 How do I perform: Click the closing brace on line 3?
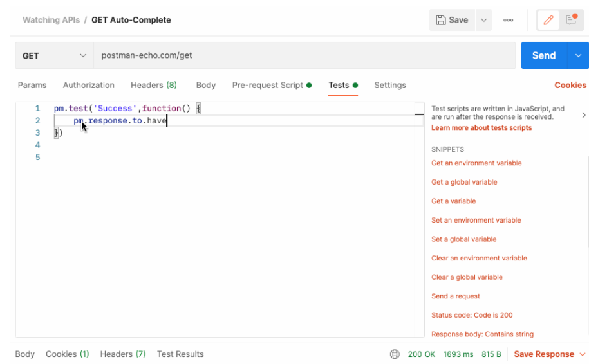coord(57,133)
